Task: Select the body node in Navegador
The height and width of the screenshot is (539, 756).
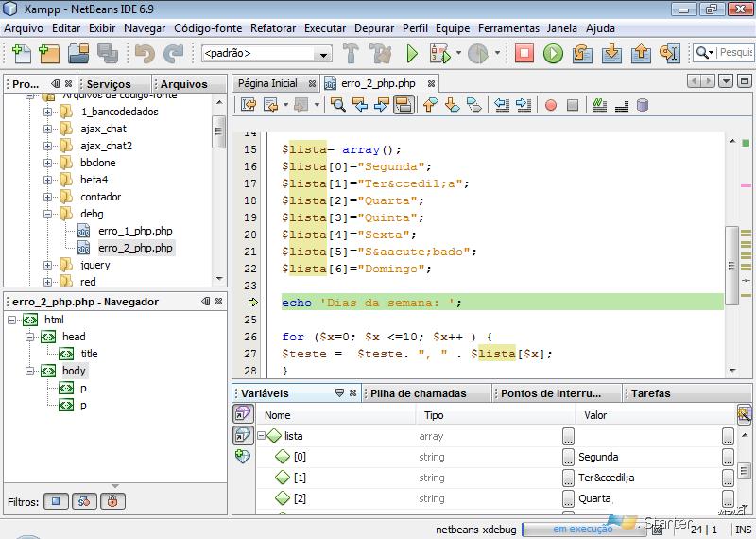Action: [x=74, y=371]
